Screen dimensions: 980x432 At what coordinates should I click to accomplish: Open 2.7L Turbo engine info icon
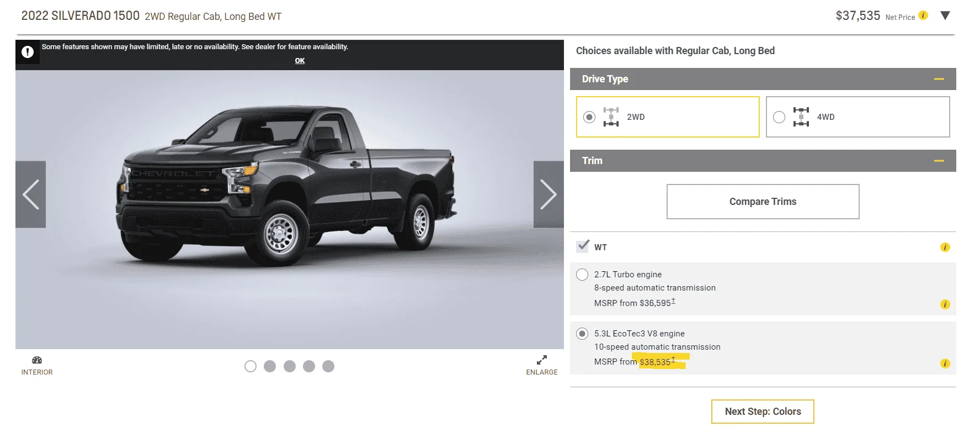[945, 304]
